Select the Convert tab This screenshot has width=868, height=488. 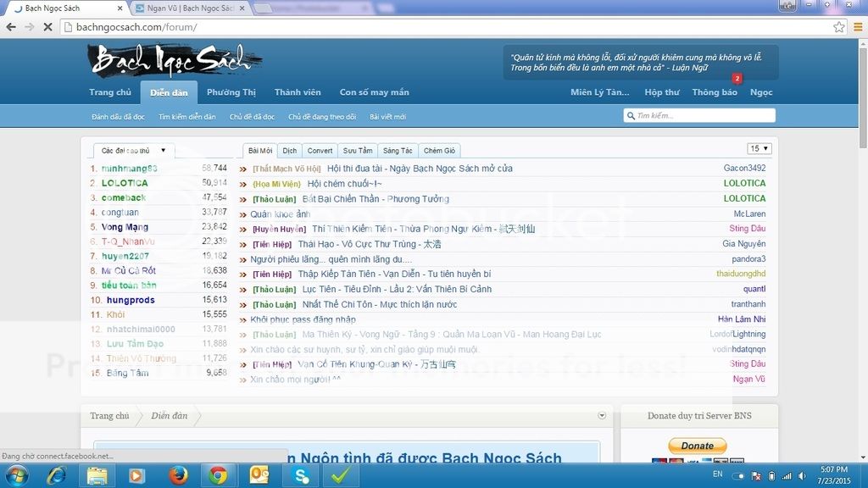320,151
